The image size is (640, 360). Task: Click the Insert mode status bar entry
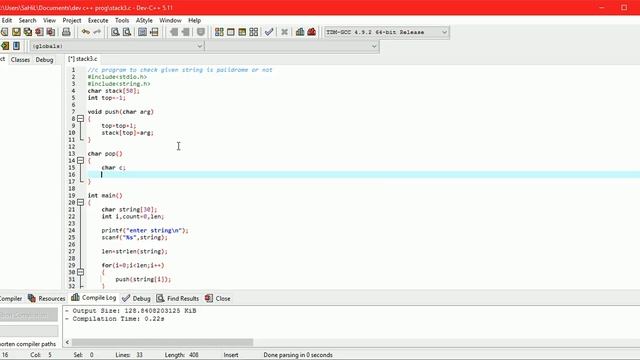[231, 355]
